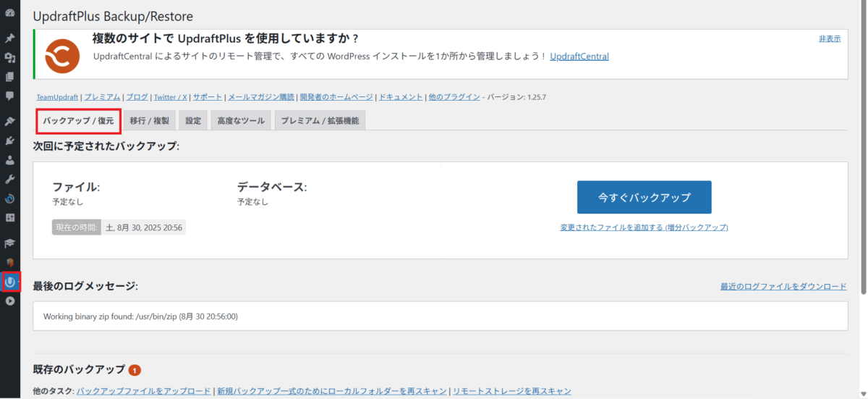Click the UpdraftPlus Backup/Restore page title

click(x=113, y=16)
